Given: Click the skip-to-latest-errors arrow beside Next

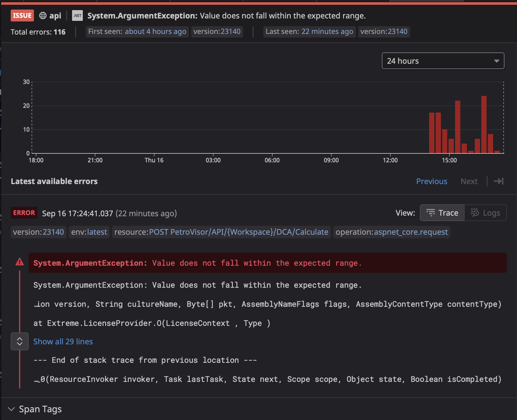Looking at the screenshot, I should [498, 181].
